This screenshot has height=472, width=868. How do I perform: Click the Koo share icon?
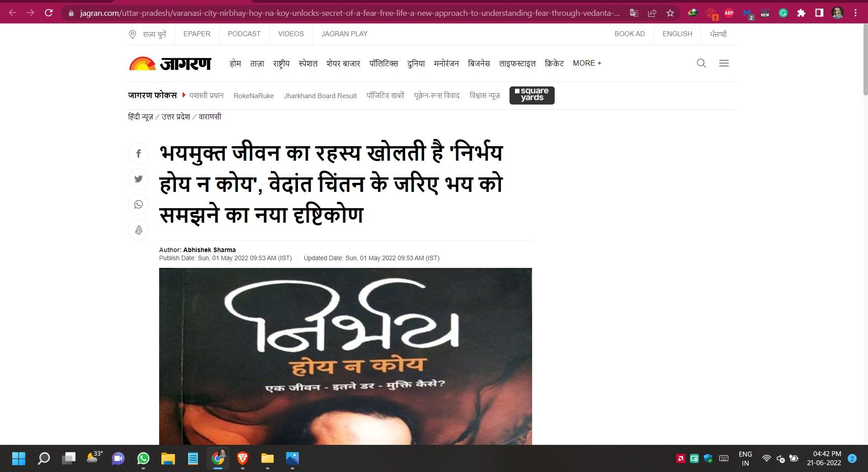point(138,230)
